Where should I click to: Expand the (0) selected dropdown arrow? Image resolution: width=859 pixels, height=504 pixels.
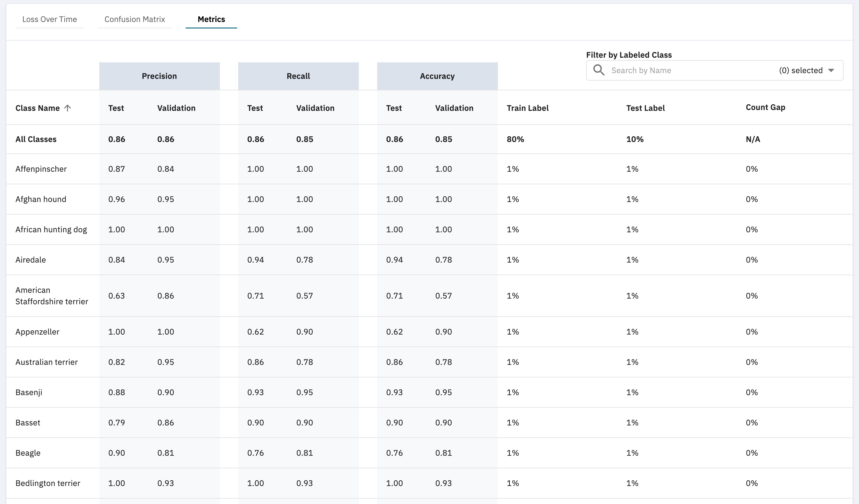(x=831, y=71)
